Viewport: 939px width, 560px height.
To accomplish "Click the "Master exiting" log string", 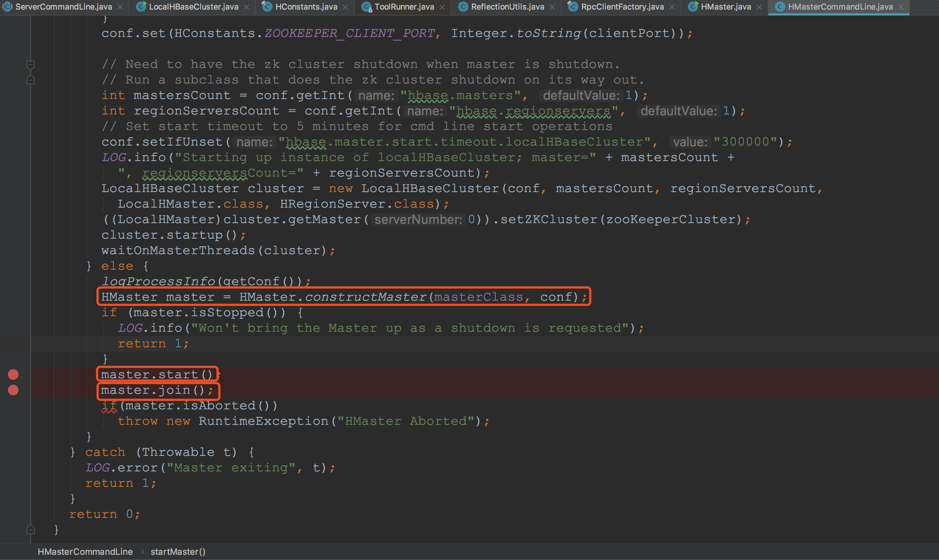I will click(x=231, y=467).
